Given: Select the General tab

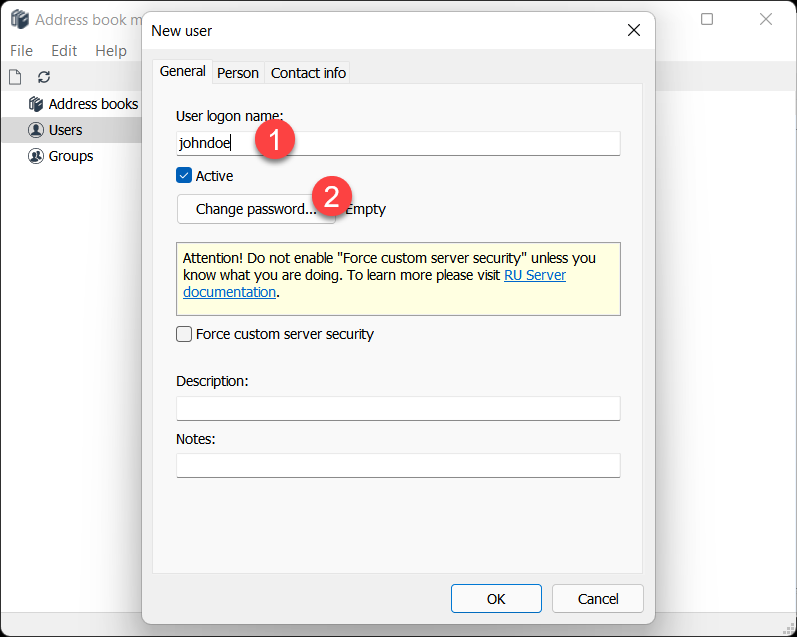Looking at the screenshot, I should click(x=183, y=72).
